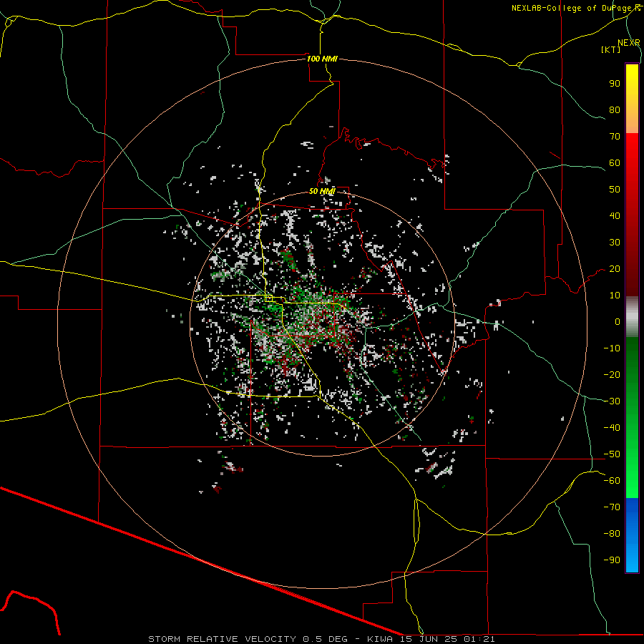
Task: Click the -10 value on the velocity scale
Action: (x=612, y=348)
